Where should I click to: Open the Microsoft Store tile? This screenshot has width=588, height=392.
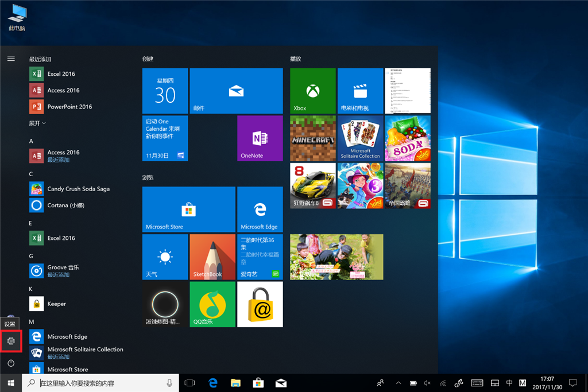[188, 209]
